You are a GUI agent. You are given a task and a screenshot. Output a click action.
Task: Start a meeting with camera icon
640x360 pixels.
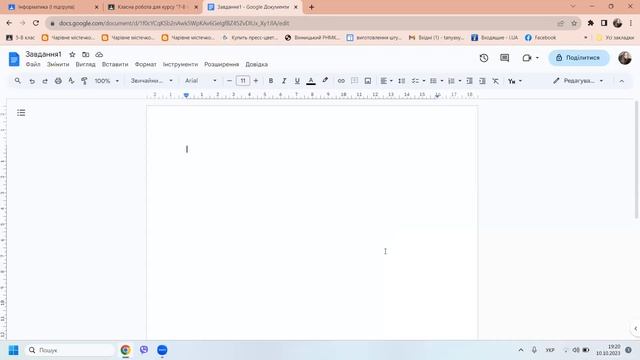pyautogui.click(x=527, y=58)
